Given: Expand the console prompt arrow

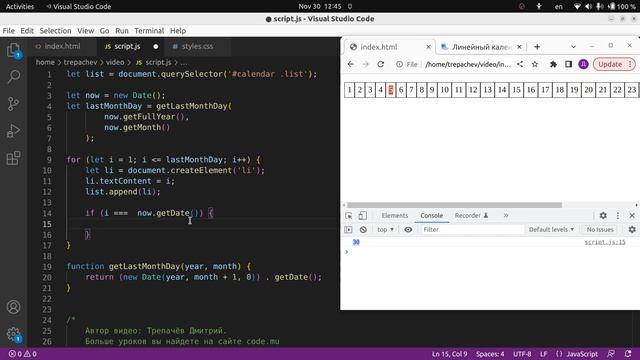Looking at the screenshot, I should [x=347, y=252].
